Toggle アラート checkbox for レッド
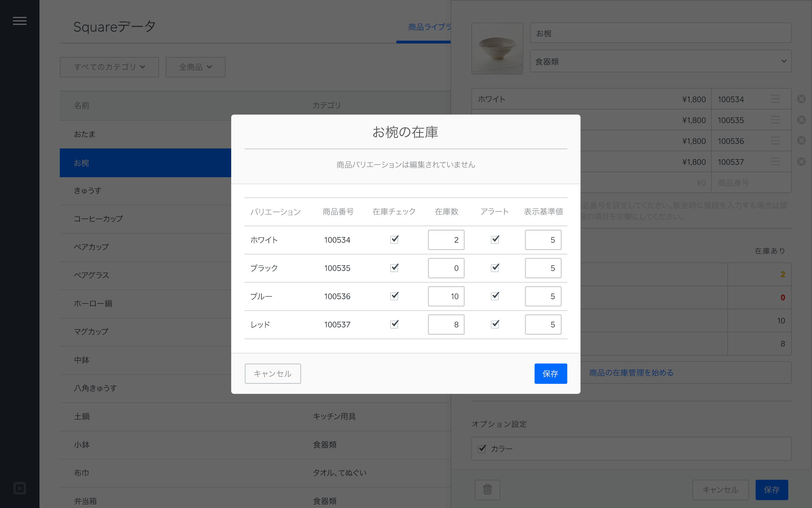The width and height of the screenshot is (812, 508). [495, 324]
